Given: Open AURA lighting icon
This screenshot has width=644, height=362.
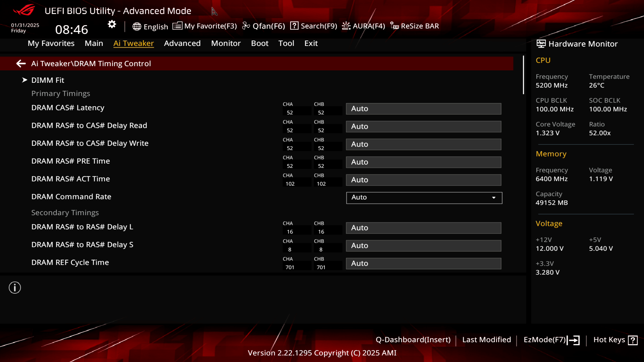Looking at the screenshot, I should [x=346, y=26].
